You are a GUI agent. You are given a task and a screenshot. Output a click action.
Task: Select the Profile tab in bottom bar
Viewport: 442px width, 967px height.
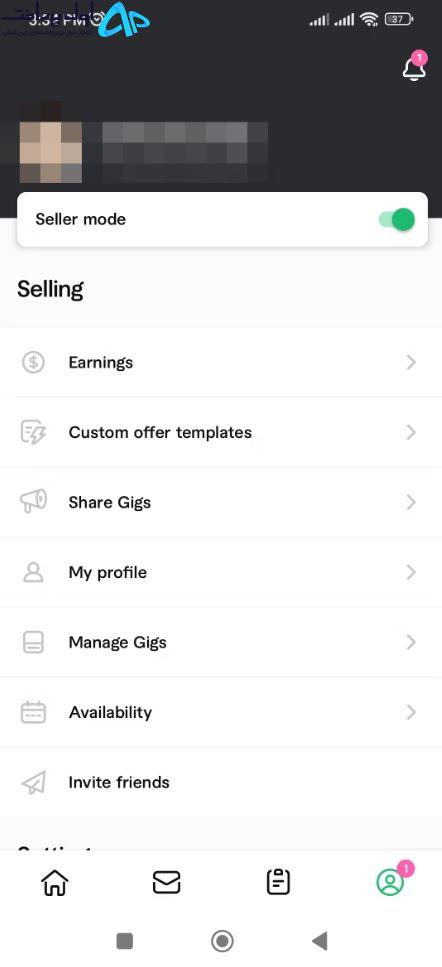pos(390,883)
